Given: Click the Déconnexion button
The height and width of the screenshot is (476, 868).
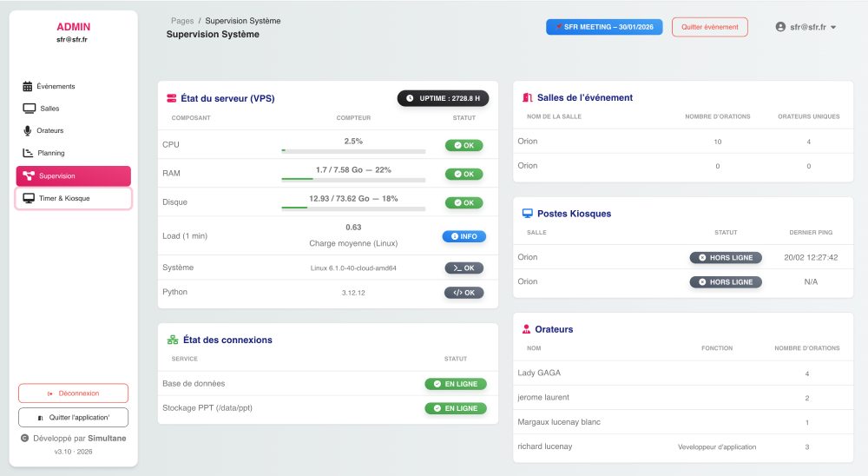Looking at the screenshot, I should (73, 393).
